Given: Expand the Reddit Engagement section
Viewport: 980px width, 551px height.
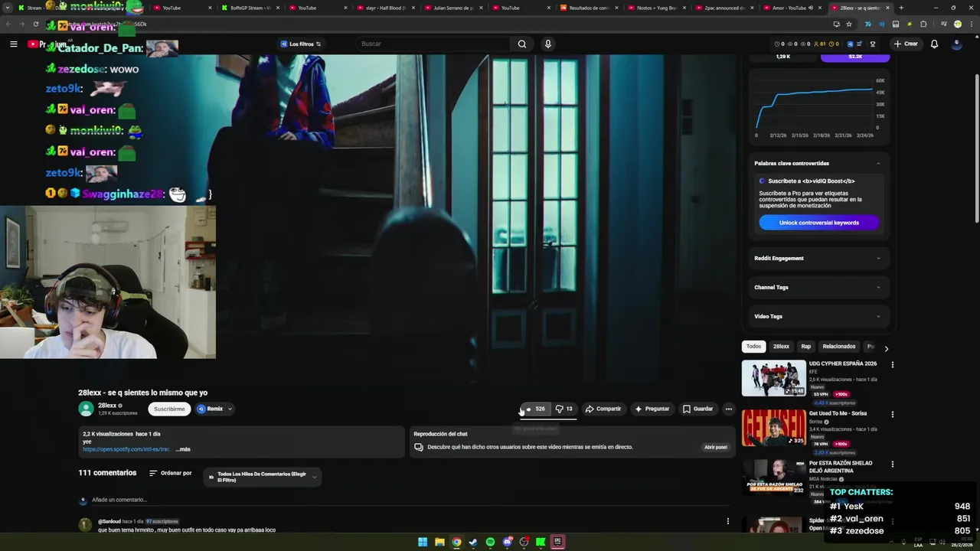Looking at the screenshot, I should tap(818, 258).
